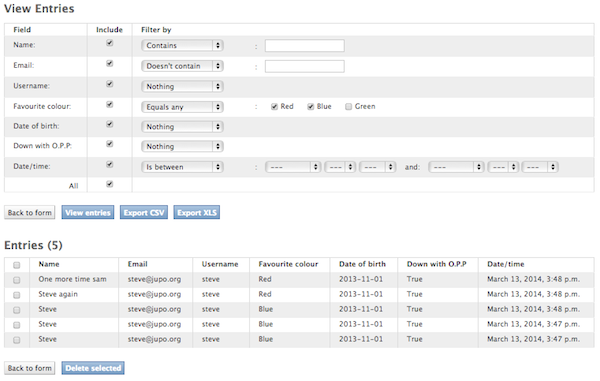Image resolution: width=600 pixels, height=381 pixels.
Task: Open the Email filter 'Doesn't contain' dropdown
Action: tap(182, 66)
